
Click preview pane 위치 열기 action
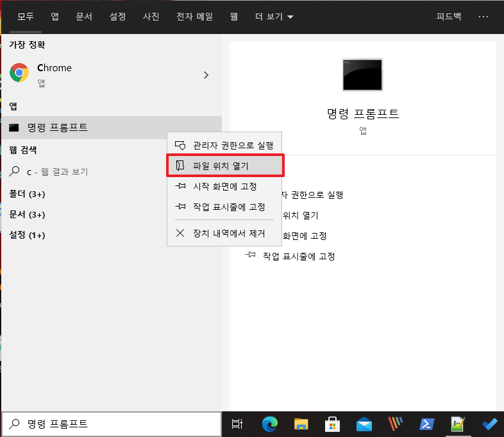301,215
